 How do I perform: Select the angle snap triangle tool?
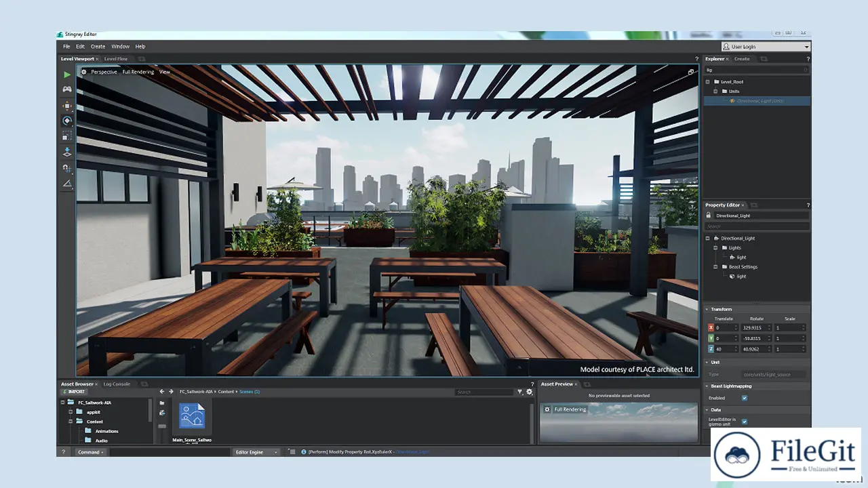point(66,184)
